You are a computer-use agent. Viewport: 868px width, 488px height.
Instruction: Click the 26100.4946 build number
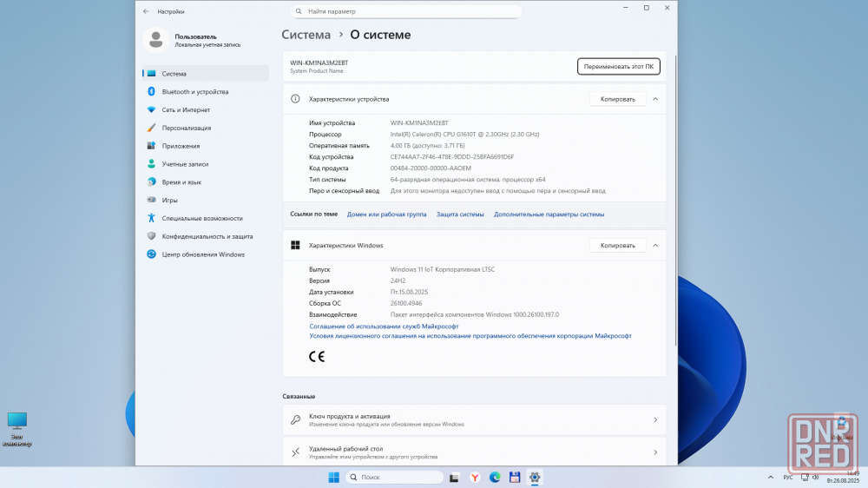coord(406,303)
